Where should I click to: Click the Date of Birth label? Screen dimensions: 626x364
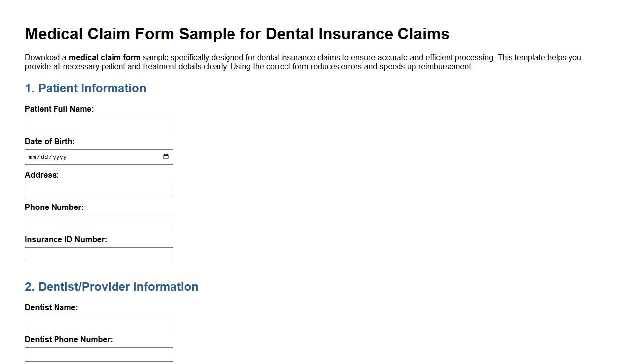tap(50, 141)
